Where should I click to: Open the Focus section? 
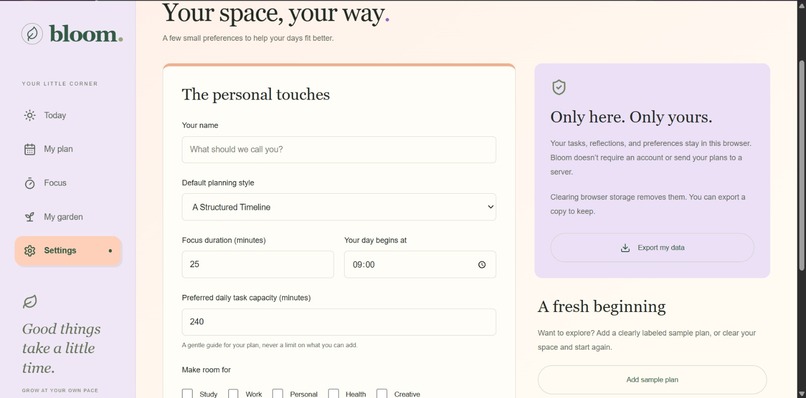coord(68,183)
